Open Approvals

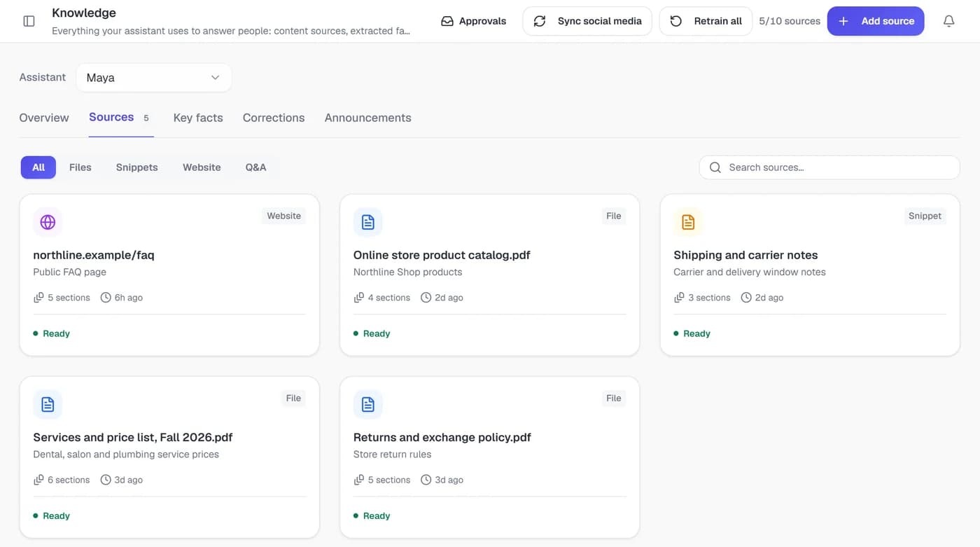coord(473,21)
